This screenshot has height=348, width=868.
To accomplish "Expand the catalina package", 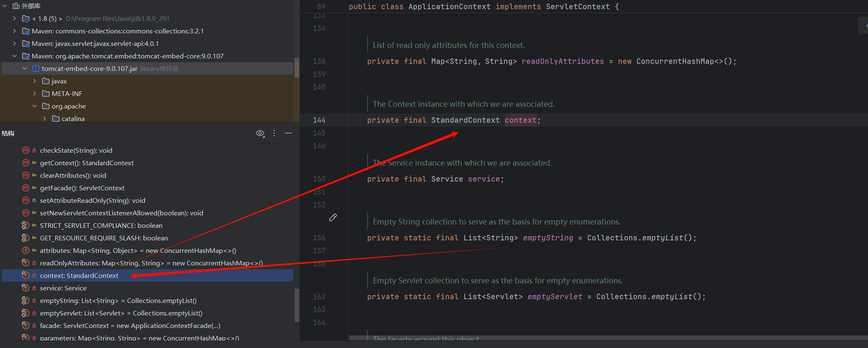I will pos(45,119).
